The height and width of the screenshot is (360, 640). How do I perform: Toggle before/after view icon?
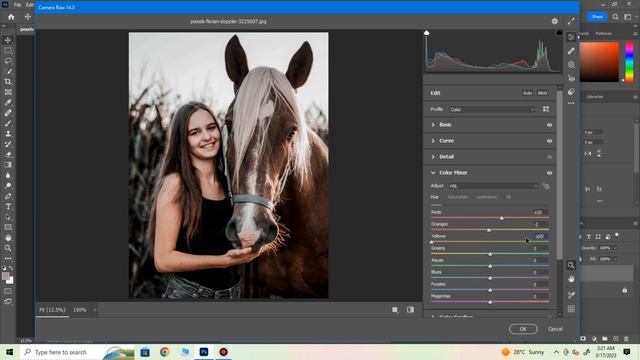click(410, 310)
